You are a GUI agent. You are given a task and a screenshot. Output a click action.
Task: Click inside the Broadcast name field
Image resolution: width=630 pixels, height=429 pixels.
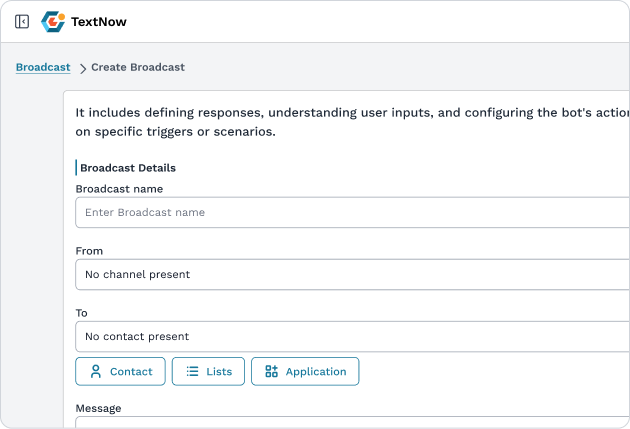tap(352, 212)
